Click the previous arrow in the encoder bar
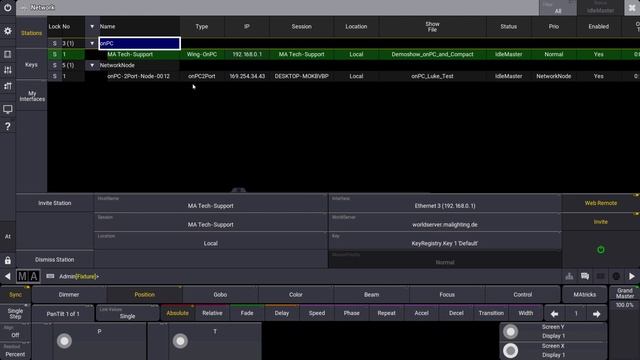The width and height of the screenshot is (640, 360). point(554,314)
